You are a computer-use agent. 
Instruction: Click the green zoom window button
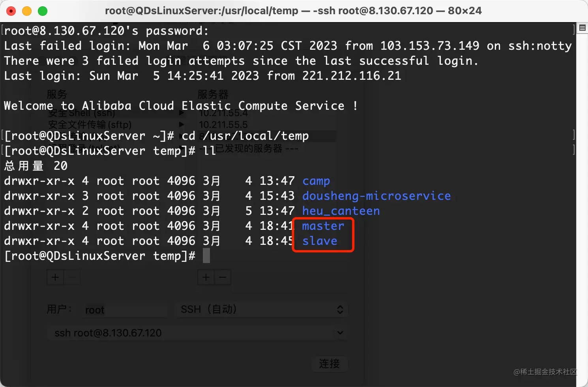[43, 11]
